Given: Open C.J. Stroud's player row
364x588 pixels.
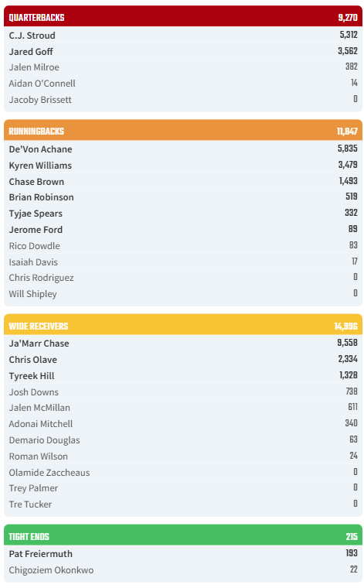Looking at the screenshot, I should (183, 36).
